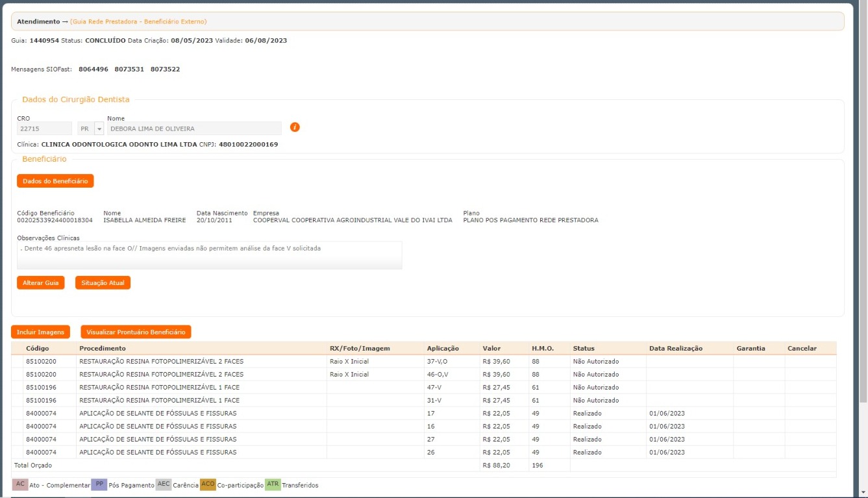Open SIOFast message 8073522
This screenshot has height=498, width=868.
[165, 69]
